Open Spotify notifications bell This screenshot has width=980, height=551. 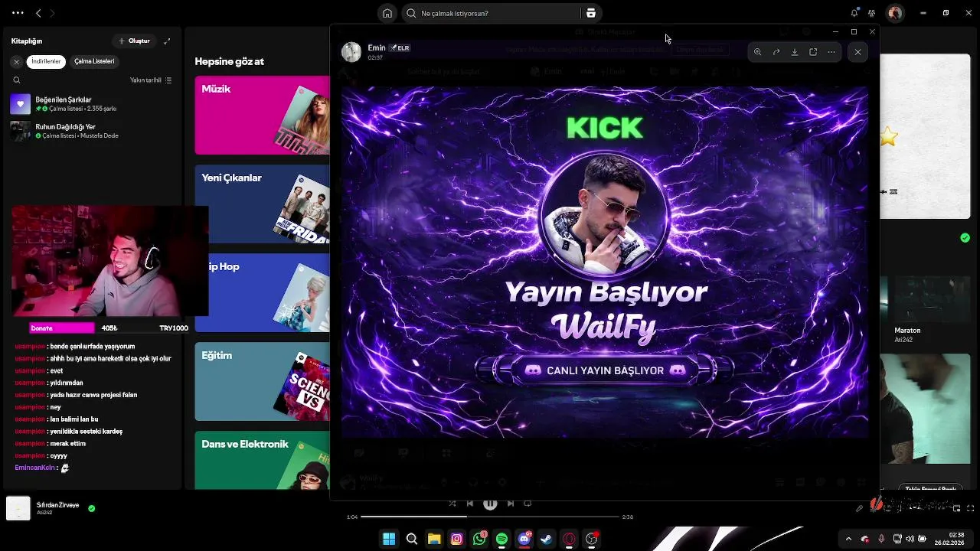click(854, 13)
